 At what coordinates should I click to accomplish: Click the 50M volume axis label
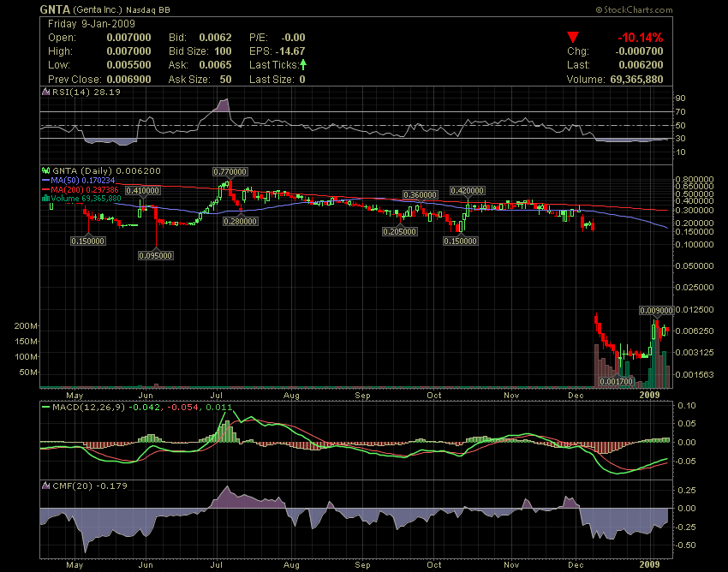(x=28, y=372)
